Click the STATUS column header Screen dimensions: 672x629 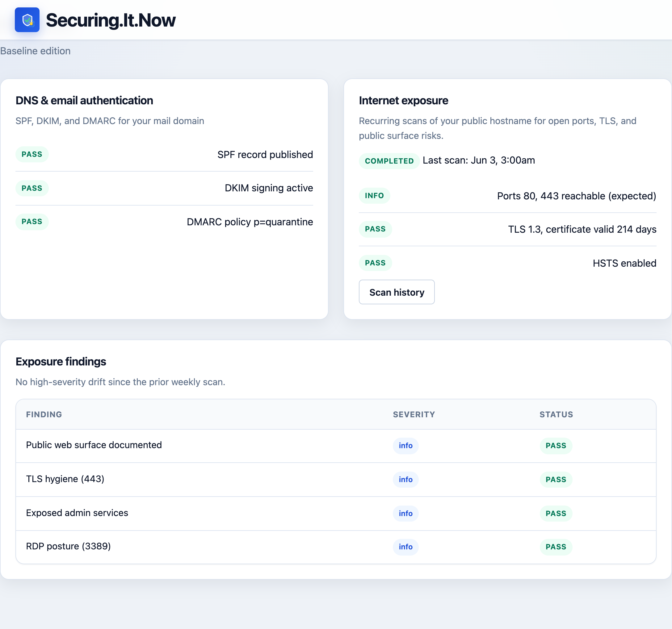[556, 414]
